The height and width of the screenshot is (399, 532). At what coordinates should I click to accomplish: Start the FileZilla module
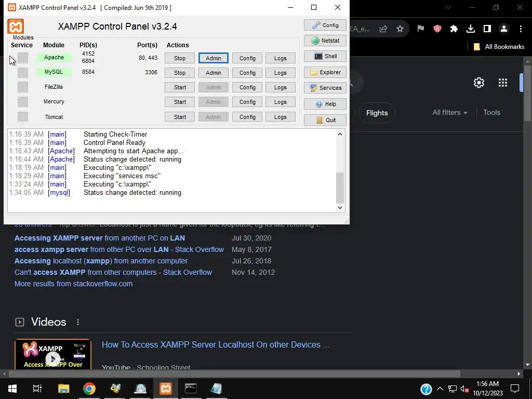tap(180, 87)
